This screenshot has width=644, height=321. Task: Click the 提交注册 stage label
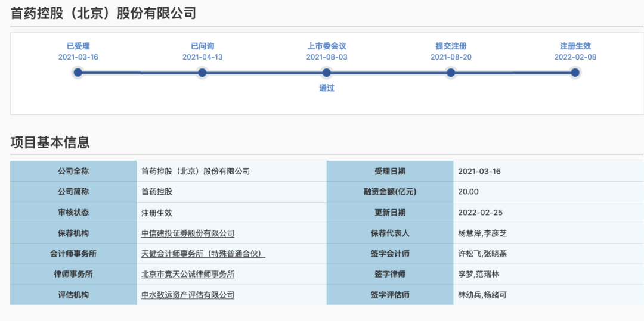(451, 46)
